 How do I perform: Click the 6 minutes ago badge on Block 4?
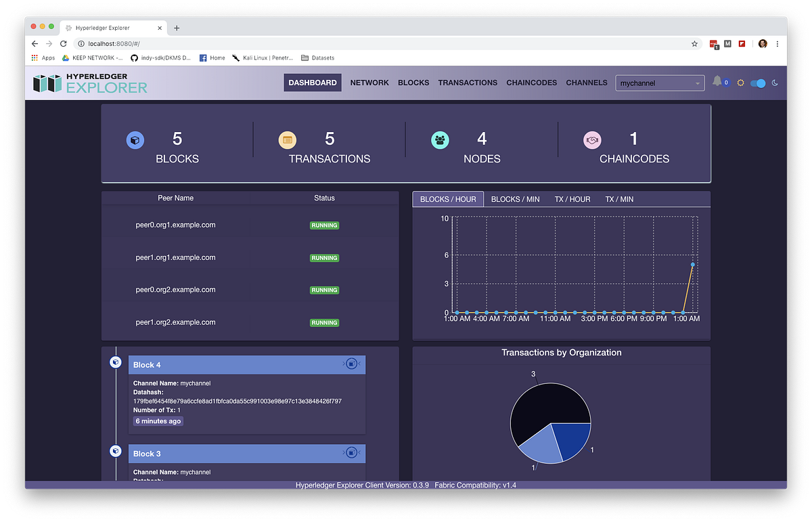158,420
